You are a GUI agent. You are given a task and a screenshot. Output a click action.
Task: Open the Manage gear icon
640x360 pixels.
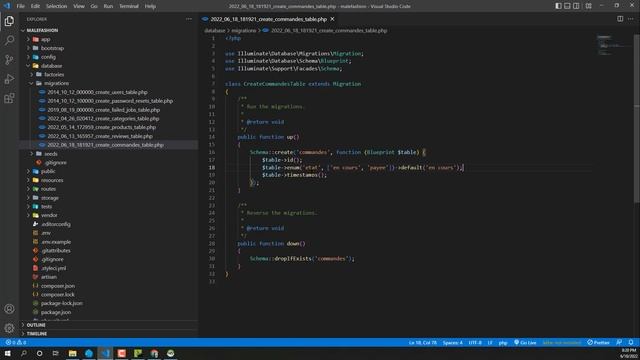pyautogui.click(x=9, y=328)
